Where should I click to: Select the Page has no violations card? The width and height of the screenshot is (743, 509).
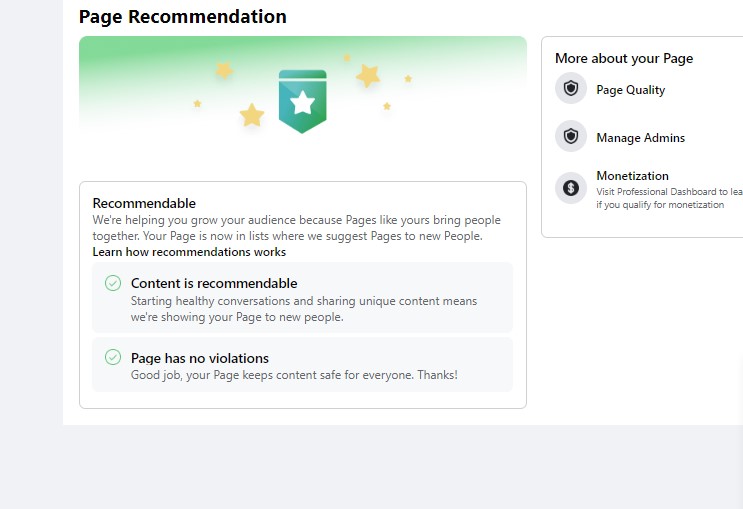pyautogui.click(x=302, y=364)
